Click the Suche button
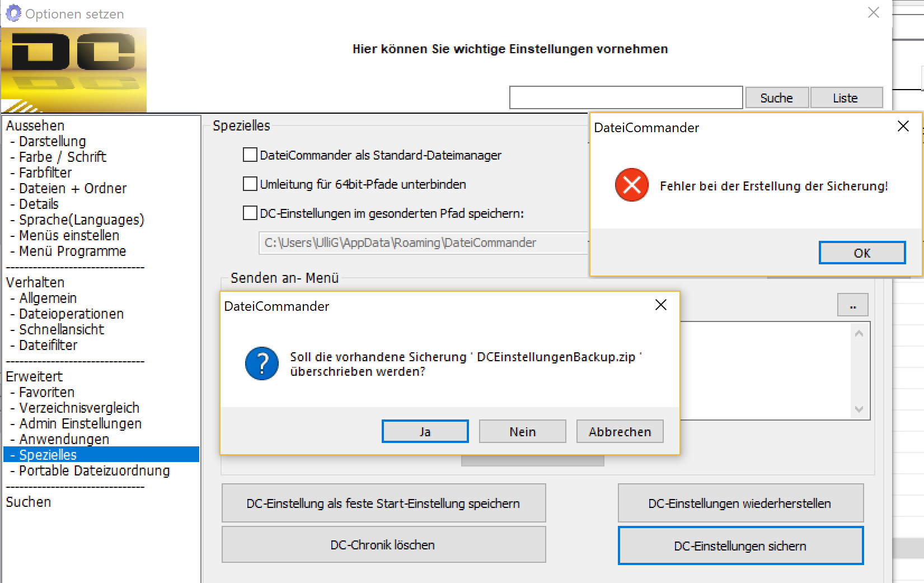The image size is (924, 583). click(776, 98)
